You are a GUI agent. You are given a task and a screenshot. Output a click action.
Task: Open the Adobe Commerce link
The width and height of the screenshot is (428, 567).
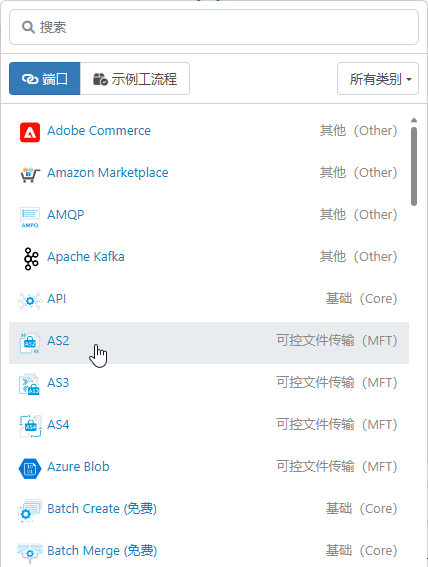coord(99,131)
